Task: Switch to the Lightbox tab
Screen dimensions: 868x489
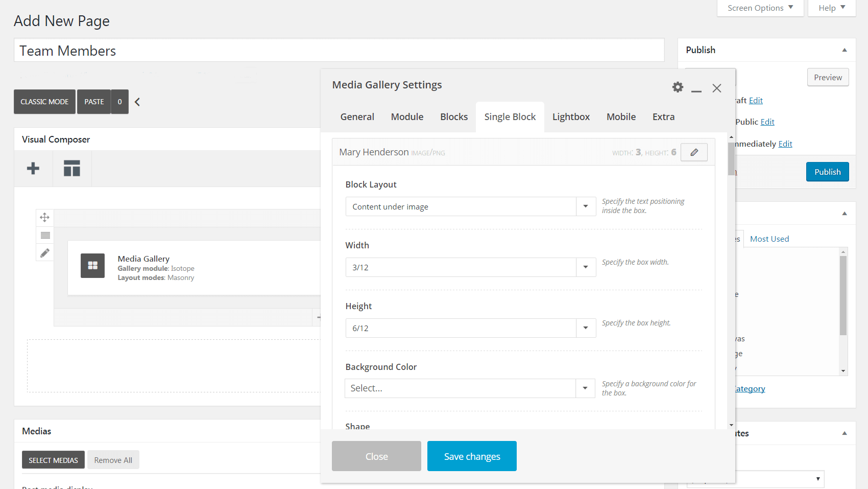Action: click(571, 117)
